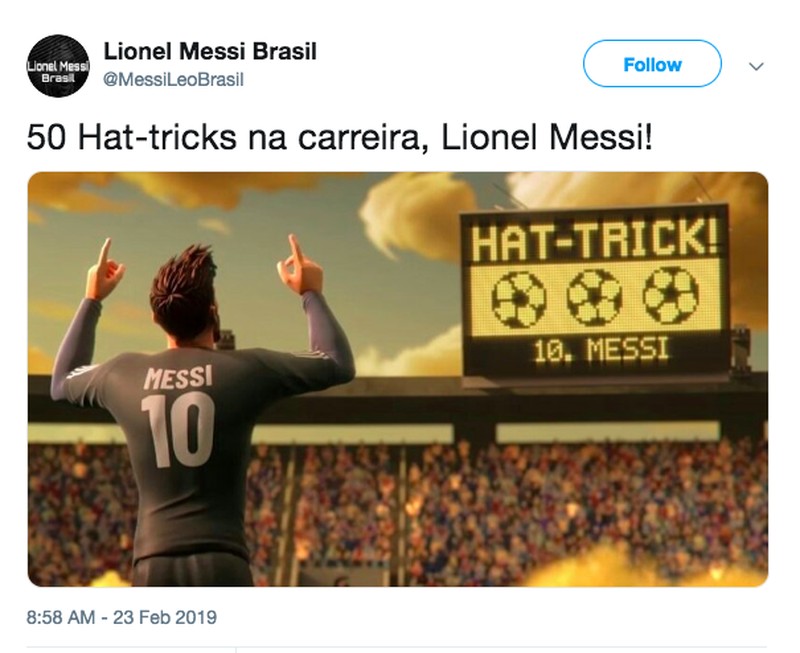Click the middle soccer ball on scoreboard
Viewport: 800px width, 653px height.
click(x=594, y=295)
